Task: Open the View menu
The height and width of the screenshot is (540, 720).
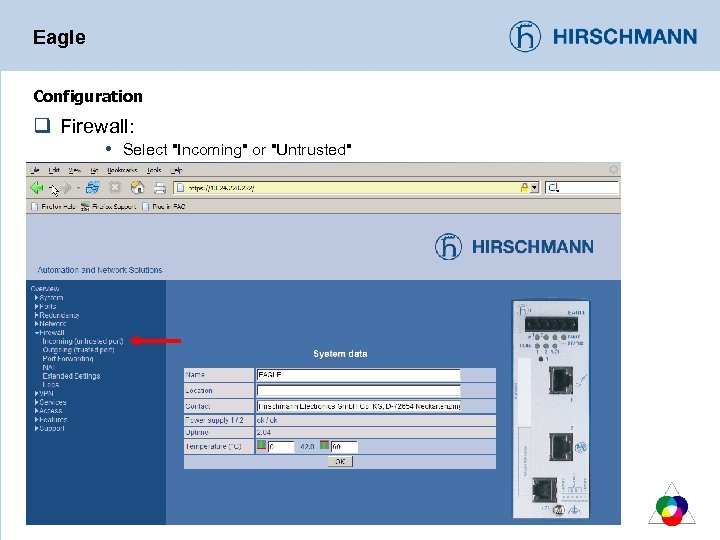Action: pyautogui.click(x=74, y=170)
